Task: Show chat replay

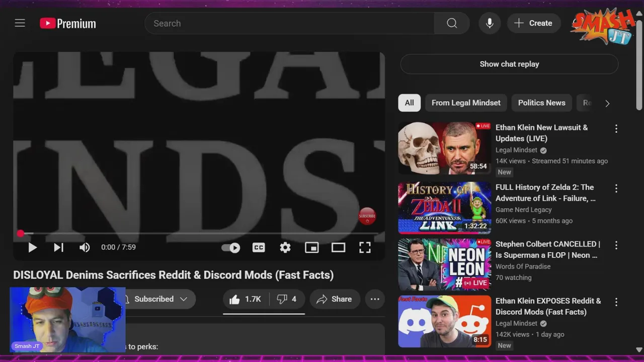Action: (x=509, y=64)
